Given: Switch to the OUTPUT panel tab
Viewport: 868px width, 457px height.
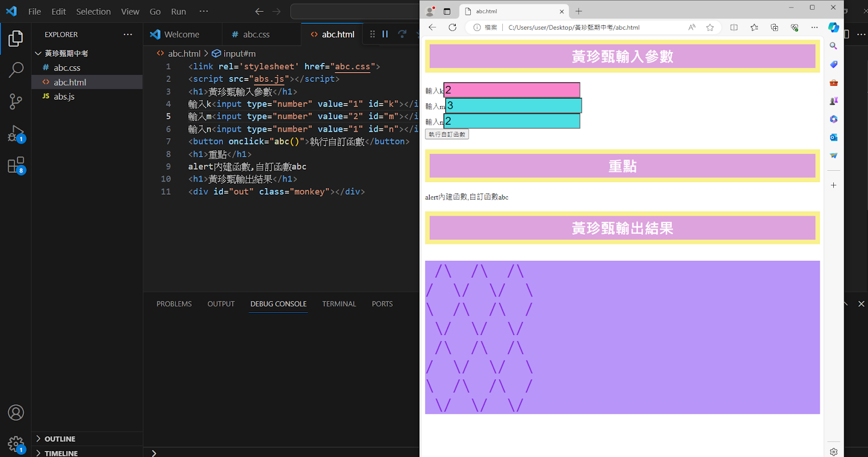Looking at the screenshot, I should tap(221, 304).
